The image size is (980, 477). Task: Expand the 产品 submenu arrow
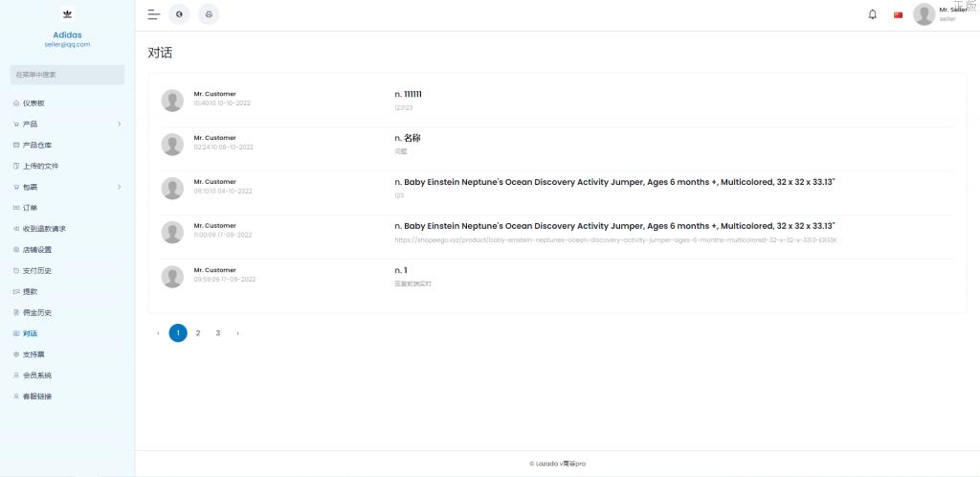(x=120, y=125)
